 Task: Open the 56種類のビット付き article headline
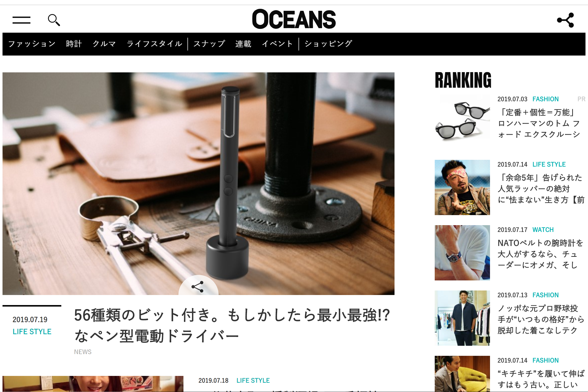(232, 325)
